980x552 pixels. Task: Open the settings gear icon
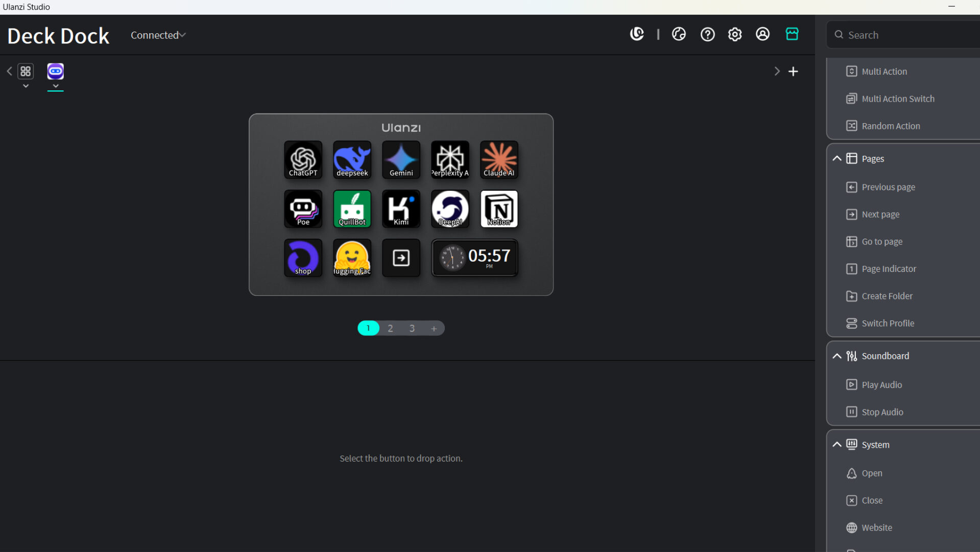pos(735,34)
